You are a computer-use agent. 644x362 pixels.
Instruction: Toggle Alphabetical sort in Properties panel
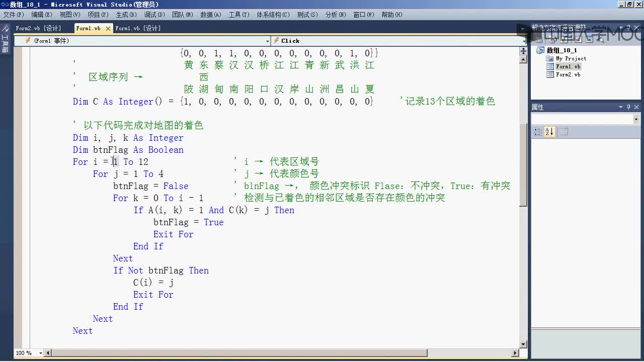[x=549, y=132]
